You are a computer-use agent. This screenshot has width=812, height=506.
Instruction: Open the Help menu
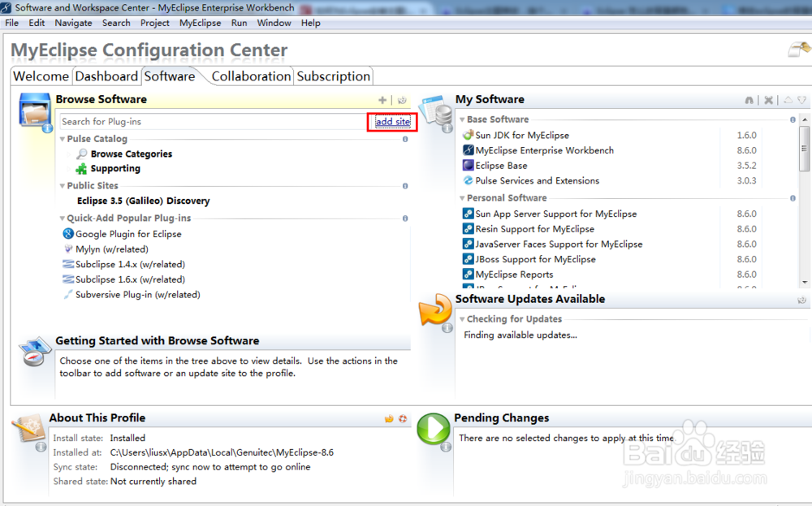click(x=311, y=23)
